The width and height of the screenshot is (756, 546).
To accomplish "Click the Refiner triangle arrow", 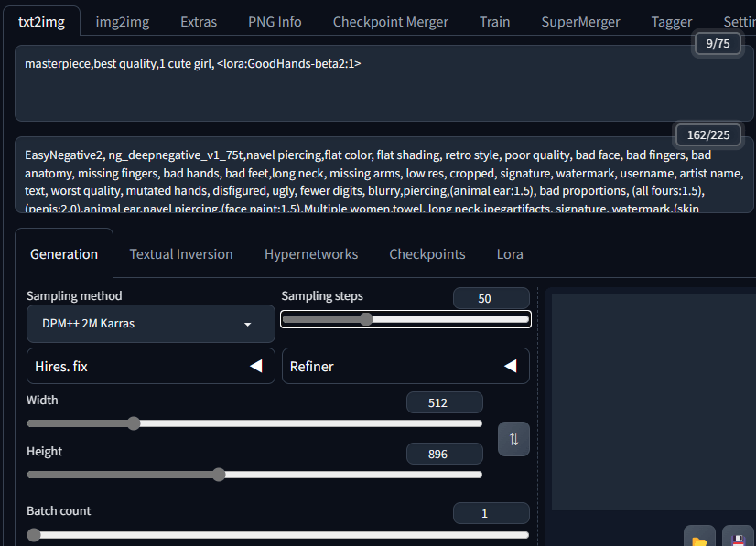I will pyautogui.click(x=511, y=366).
